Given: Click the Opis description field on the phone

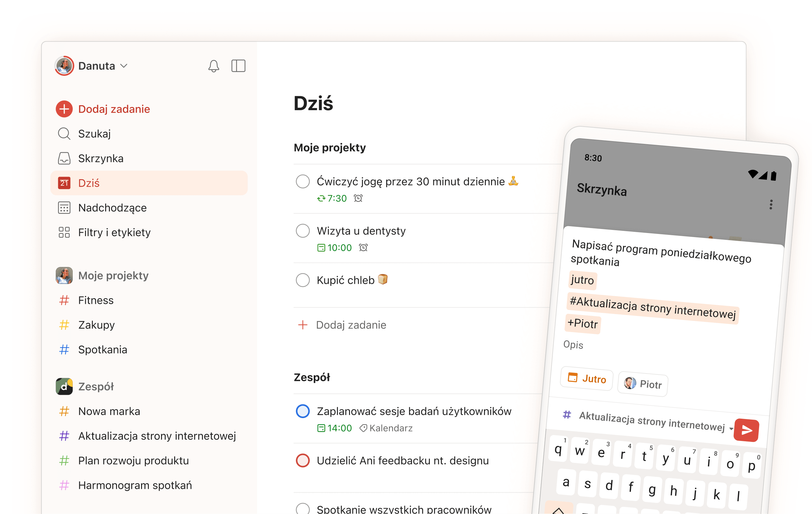Looking at the screenshot, I should tap(574, 345).
